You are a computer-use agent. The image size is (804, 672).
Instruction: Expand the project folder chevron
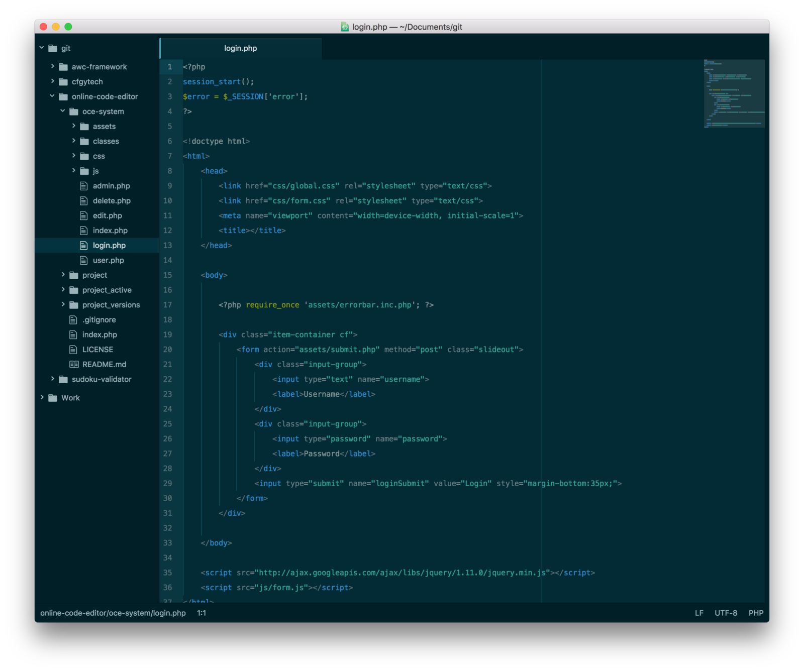pyautogui.click(x=63, y=275)
